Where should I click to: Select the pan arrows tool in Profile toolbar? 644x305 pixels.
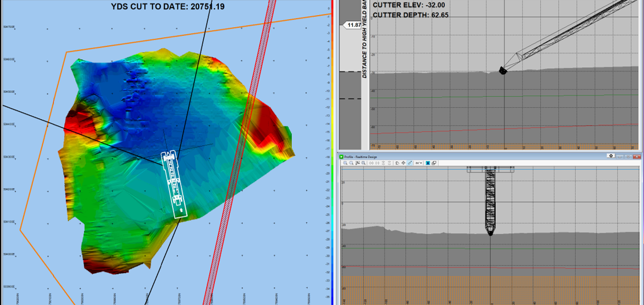click(x=403, y=163)
